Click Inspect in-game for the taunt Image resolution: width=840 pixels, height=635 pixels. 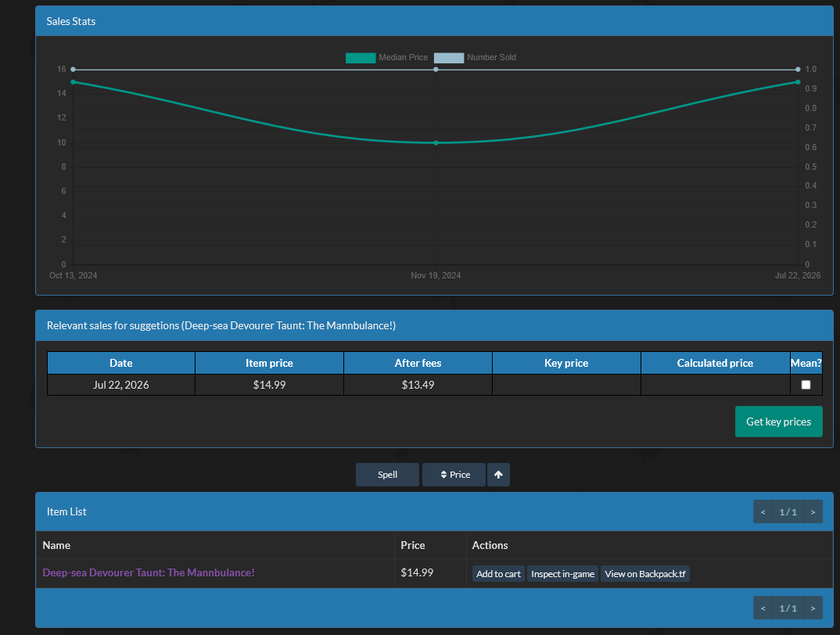pos(562,574)
